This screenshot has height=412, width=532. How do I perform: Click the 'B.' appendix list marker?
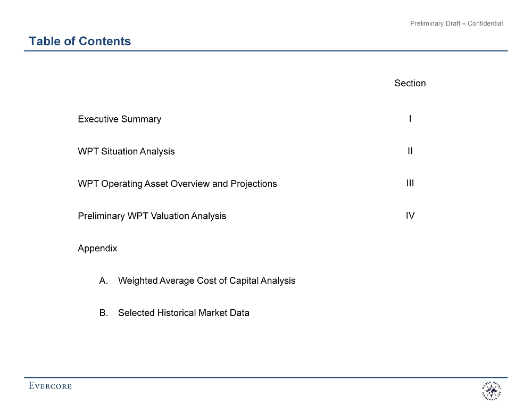pos(104,313)
